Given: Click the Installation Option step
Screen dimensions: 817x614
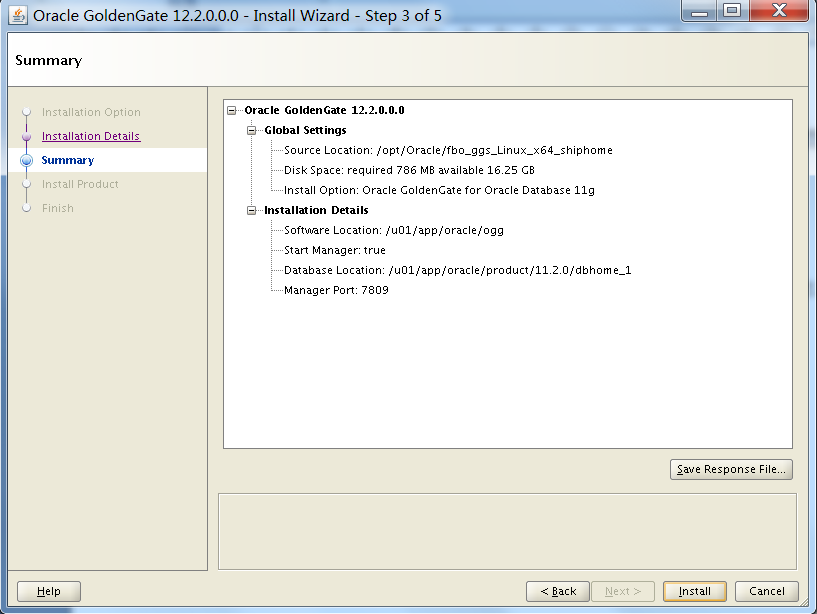Looking at the screenshot, I should click(x=91, y=112).
